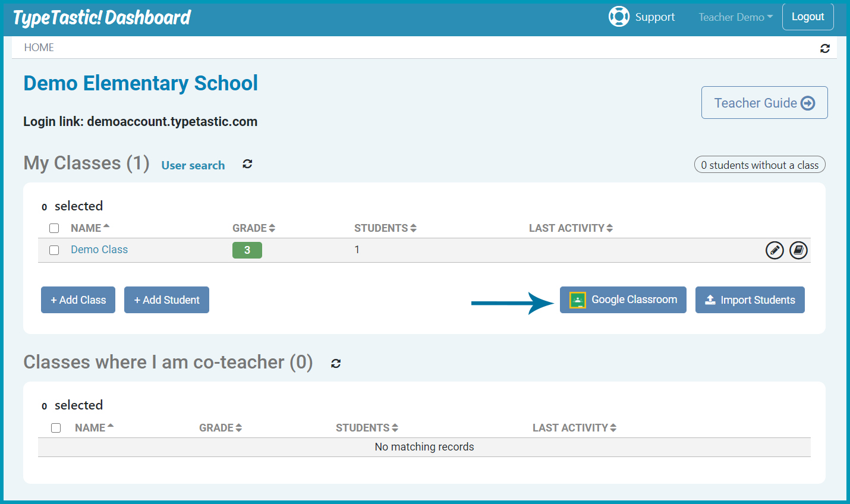Edit Demo Class with pencil icon
850x504 pixels.
pyautogui.click(x=775, y=250)
